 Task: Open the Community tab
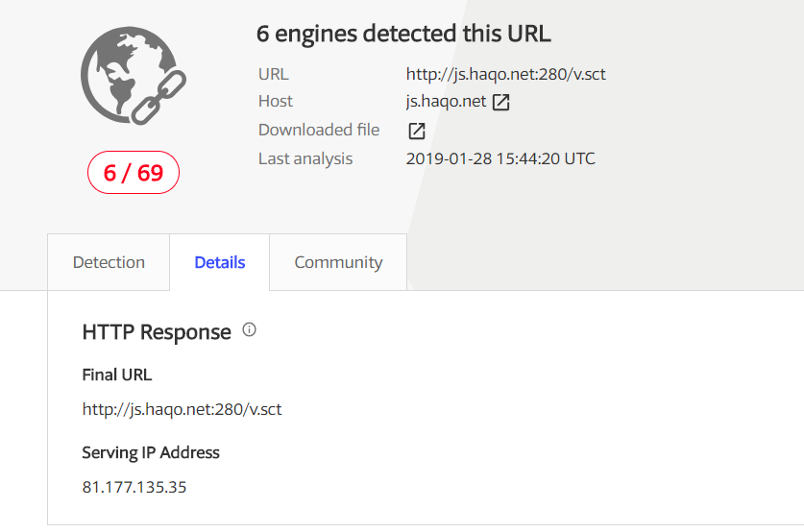tap(338, 262)
